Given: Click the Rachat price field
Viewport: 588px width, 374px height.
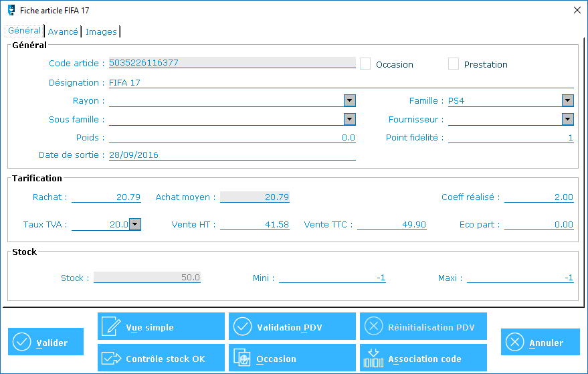Looking at the screenshot, I should coord(106,197).
